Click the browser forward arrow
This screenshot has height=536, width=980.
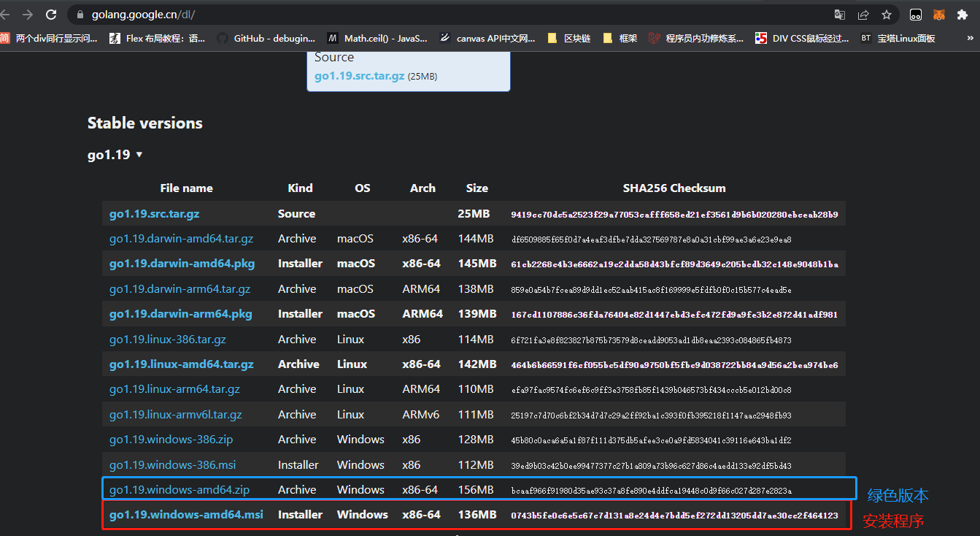click(x=28, y=15)
